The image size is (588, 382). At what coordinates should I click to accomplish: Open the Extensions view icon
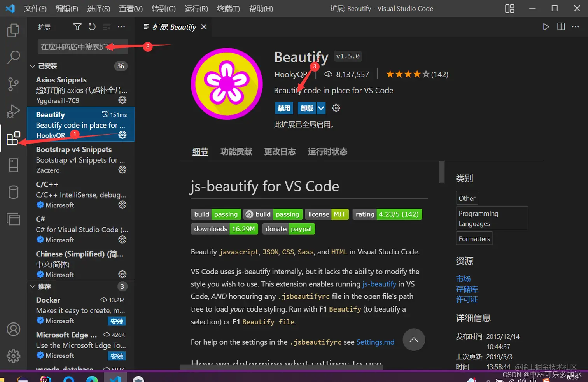pyautogui.click(x=13, y=138)
